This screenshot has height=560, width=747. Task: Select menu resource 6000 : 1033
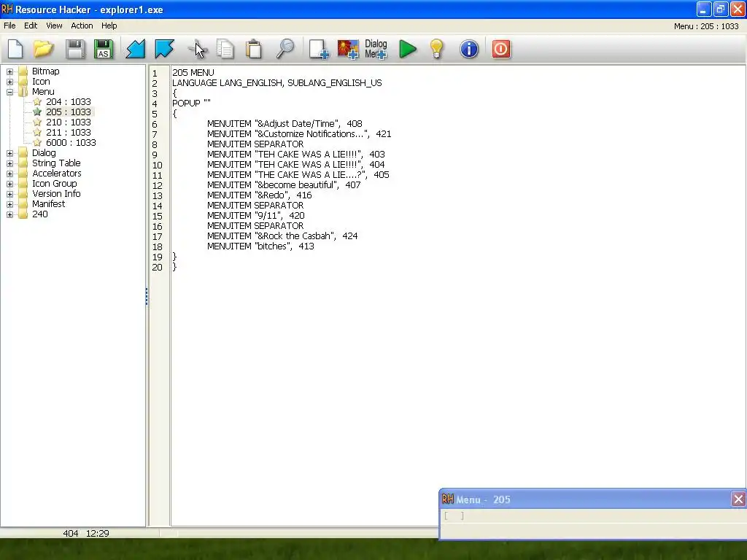pos(71,142)
